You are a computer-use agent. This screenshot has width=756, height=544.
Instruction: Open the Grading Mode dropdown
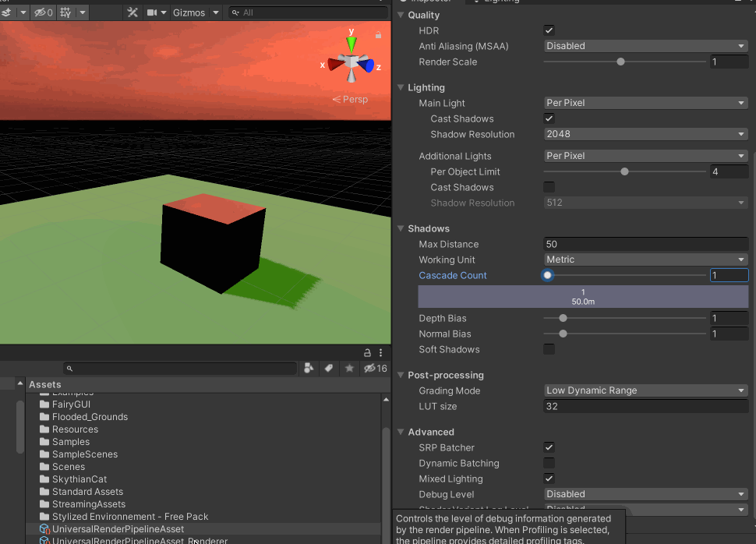[x=645, y=390]
